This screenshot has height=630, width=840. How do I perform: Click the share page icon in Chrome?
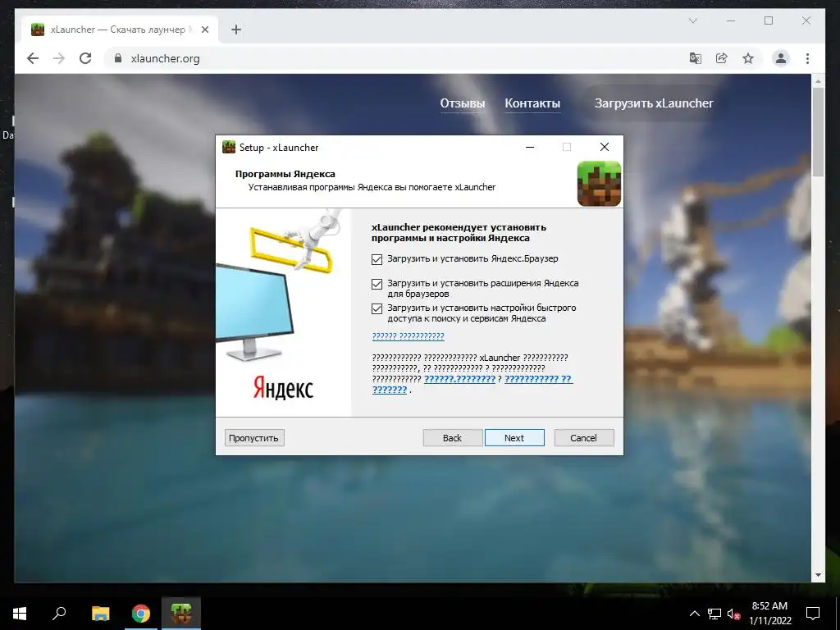pyautogui.click(x=722, y=58)
